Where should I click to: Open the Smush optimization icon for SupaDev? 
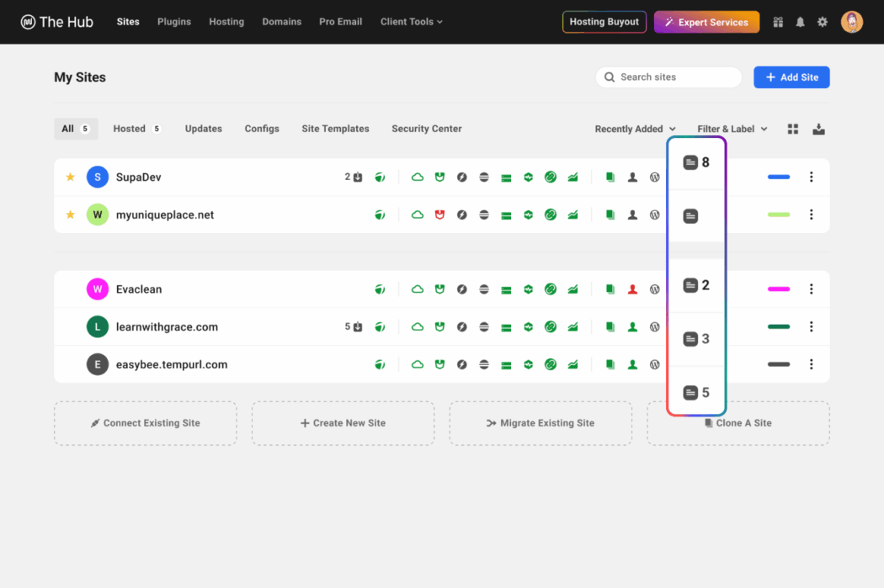tap(380, 177)
